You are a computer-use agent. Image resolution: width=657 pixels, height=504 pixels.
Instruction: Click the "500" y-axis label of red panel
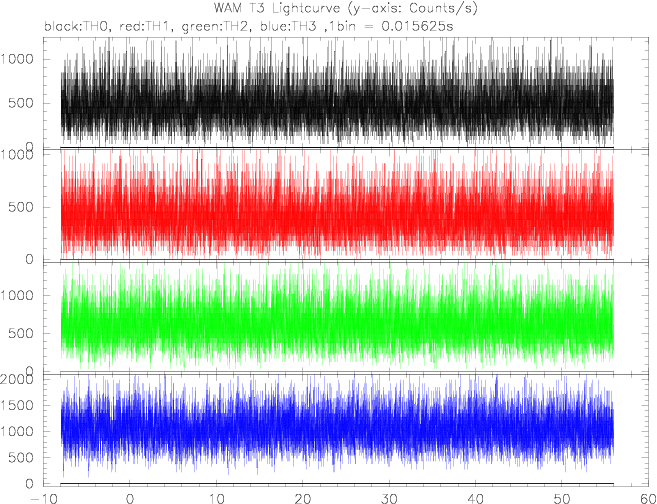(21, 207)
